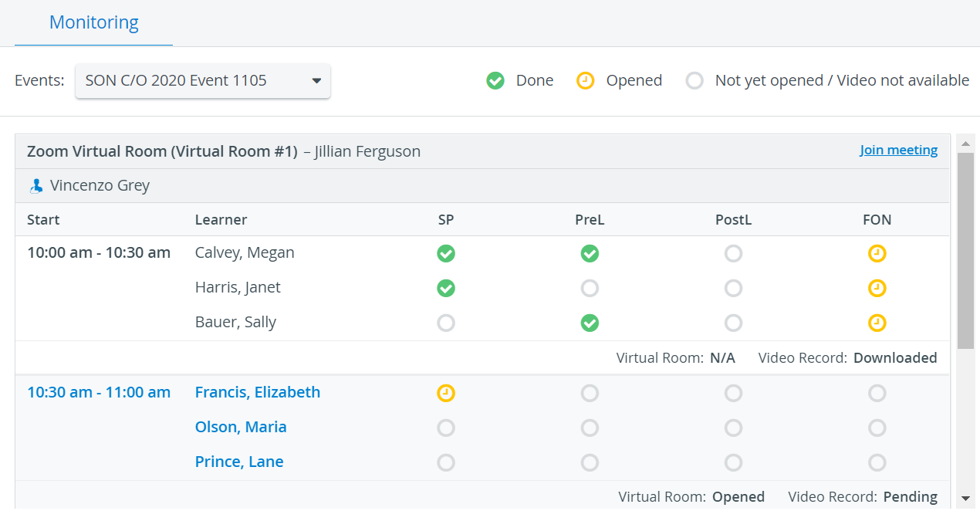This screenshot has width=980, height=521.
Task: Click Olson, Maria's empty SP status circle
Action: [x=446, y=428]
